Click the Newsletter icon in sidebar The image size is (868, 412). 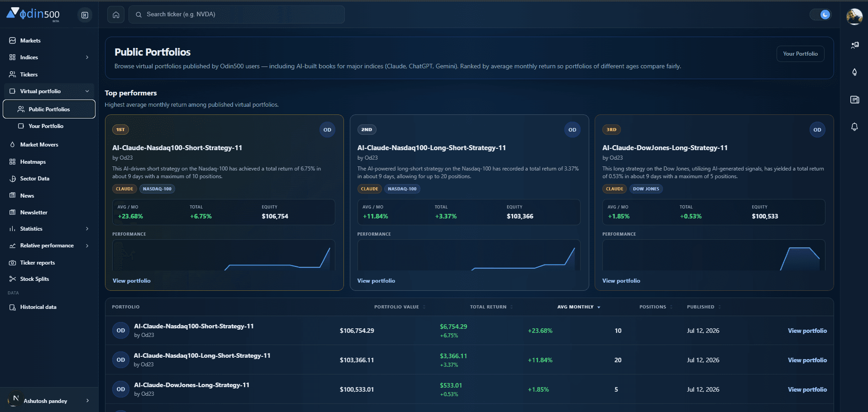tap(12, 212)
